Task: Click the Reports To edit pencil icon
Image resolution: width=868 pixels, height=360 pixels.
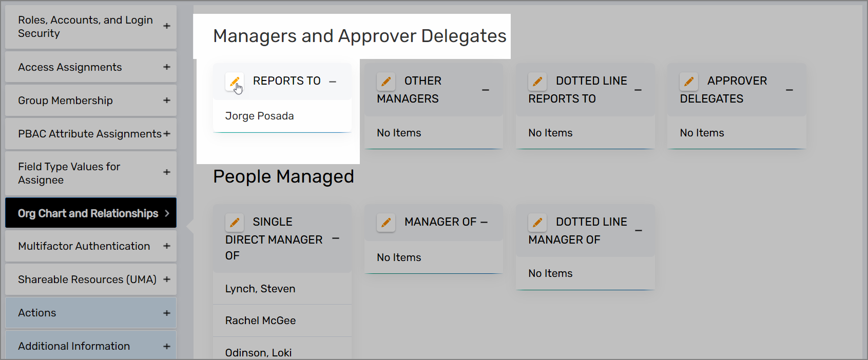Action: point(234,82)
